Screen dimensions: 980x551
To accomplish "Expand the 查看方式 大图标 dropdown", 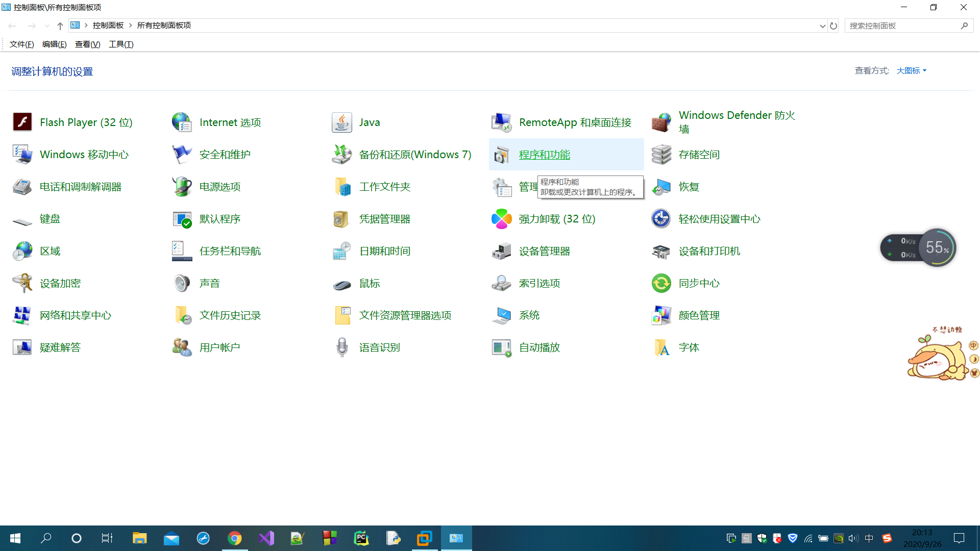I will (x=912, y=71).
